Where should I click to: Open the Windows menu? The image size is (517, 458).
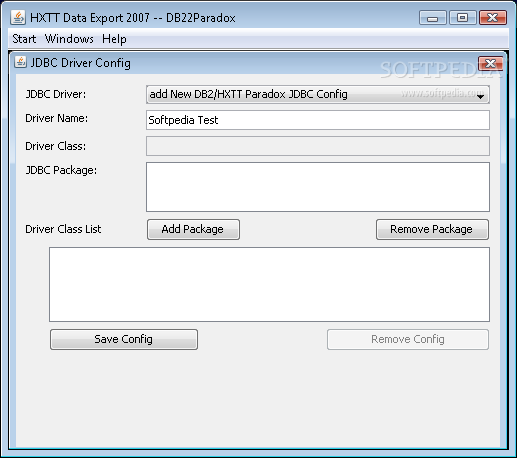click(69, 39)
